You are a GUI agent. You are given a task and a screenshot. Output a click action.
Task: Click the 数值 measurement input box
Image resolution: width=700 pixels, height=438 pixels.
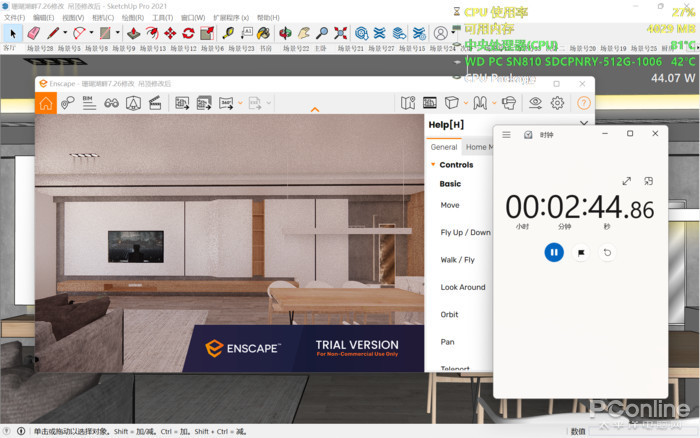point(643,431)
